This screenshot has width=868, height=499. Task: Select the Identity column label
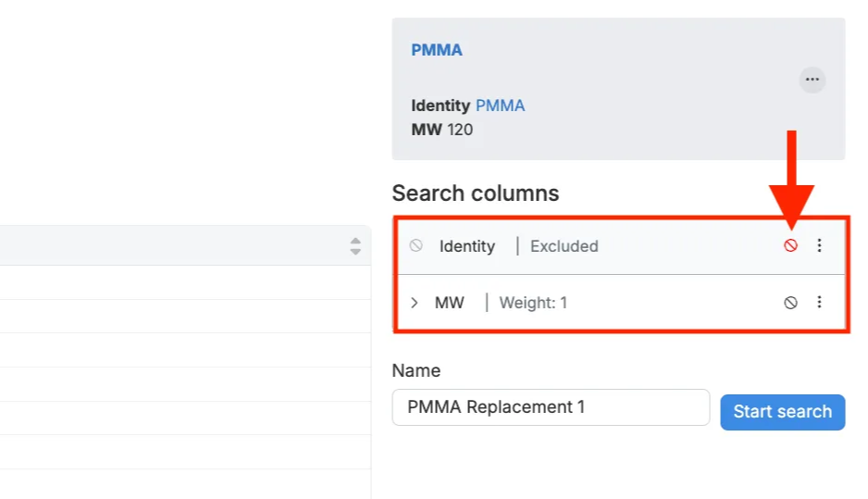pyautogui.click(x=466, y=246)
